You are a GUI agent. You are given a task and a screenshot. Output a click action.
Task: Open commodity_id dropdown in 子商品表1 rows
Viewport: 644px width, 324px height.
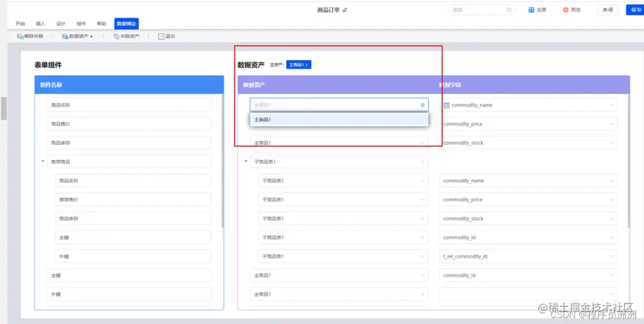[x=612, y=238]
